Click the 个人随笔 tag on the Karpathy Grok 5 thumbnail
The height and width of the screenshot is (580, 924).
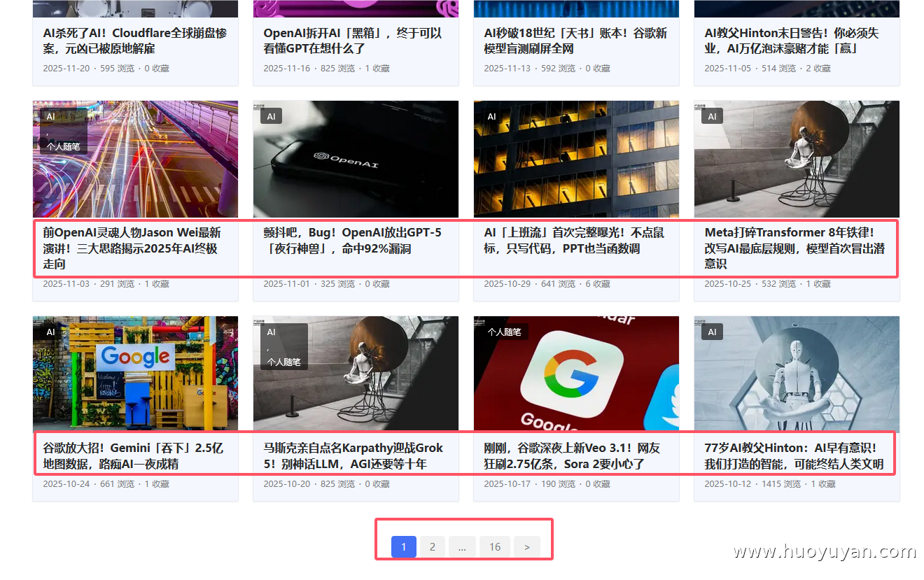tap(283, 362)
